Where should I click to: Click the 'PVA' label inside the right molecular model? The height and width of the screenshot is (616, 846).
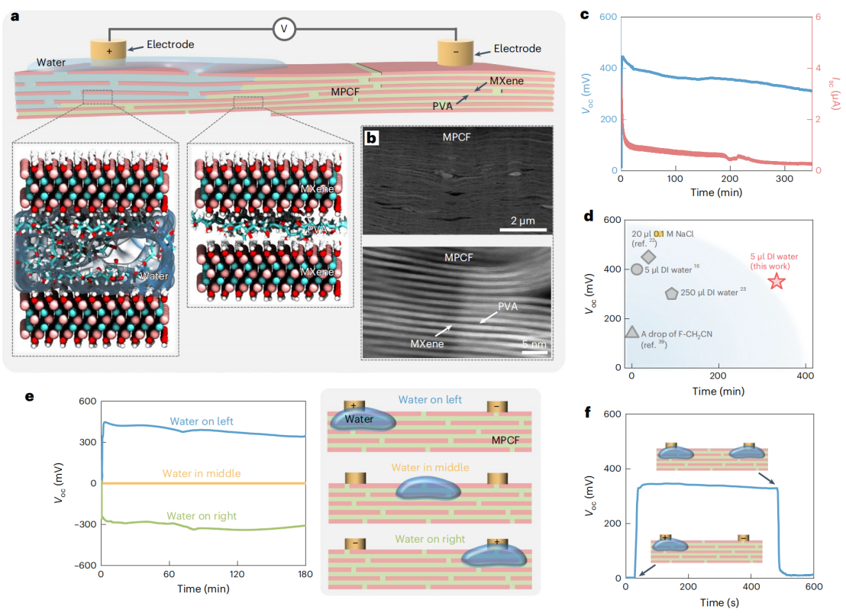(318, 229)
